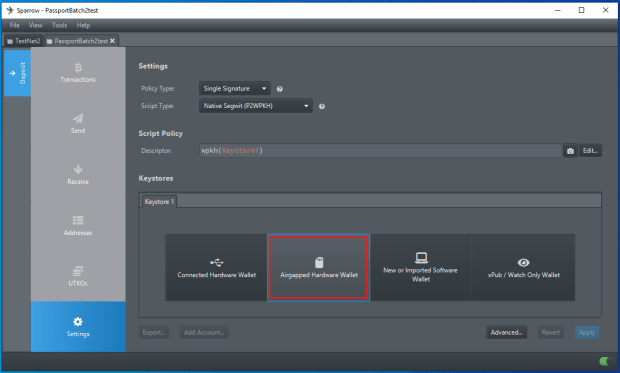Open the Help menu
Screen dimensions: 620x373
pyautogui.click(x=83, y=25)
